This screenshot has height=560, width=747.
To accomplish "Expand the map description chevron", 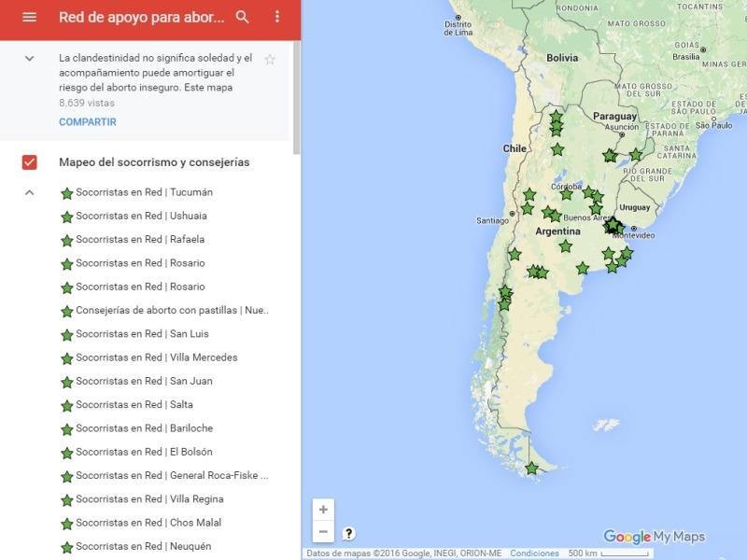I will [x=29, y=58].
